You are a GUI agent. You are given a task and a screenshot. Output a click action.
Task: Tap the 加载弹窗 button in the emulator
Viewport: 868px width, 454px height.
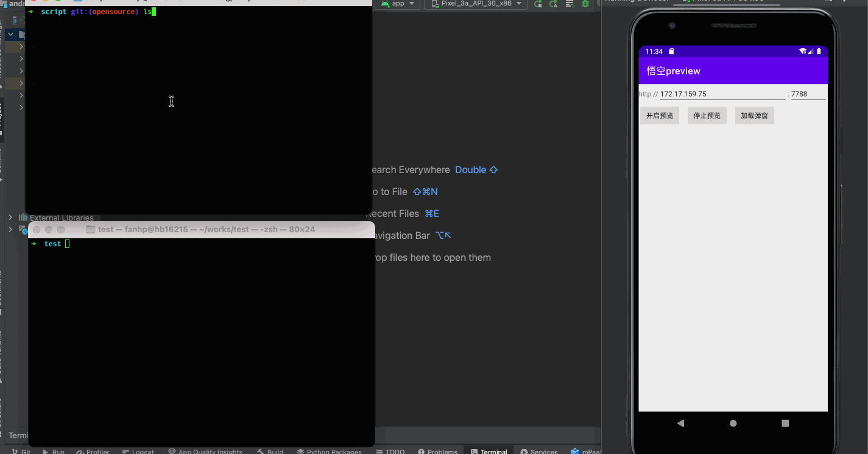pyautogui.click(x=754, y=115)
